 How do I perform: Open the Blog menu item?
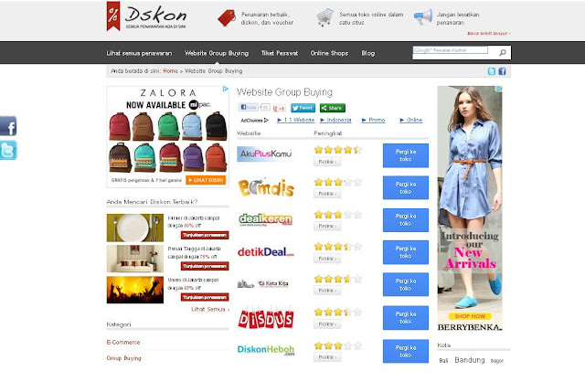point(367,53)
